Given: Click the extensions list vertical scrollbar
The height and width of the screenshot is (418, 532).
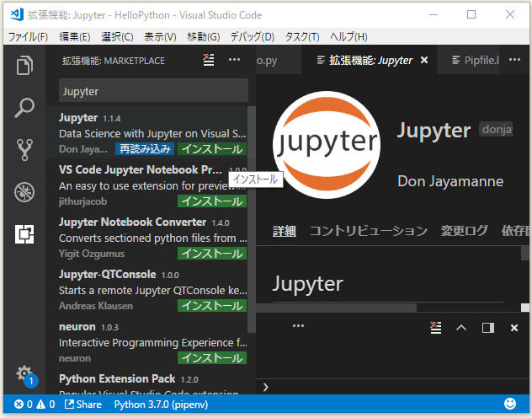Looking at the screenshot, I should point(252,219).
